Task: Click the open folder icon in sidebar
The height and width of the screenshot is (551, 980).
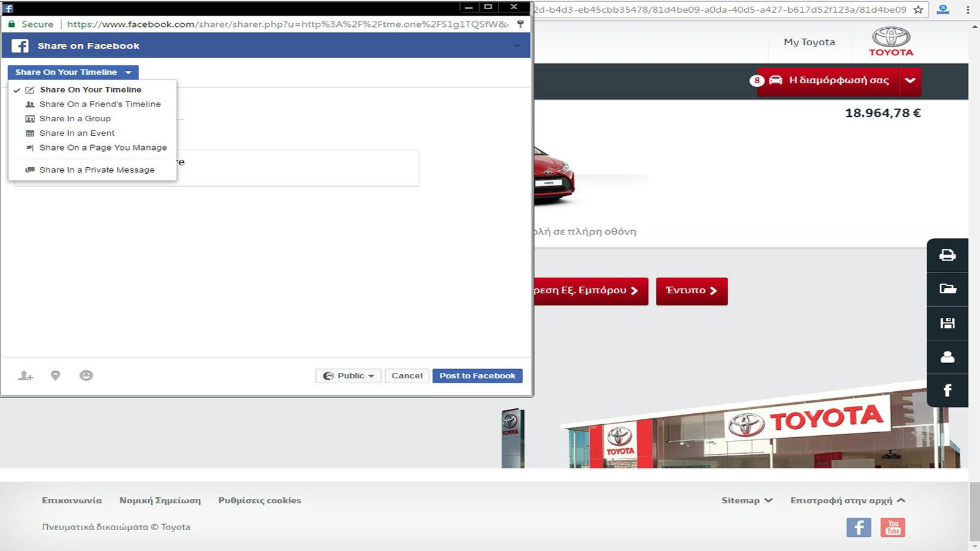Action: [947, 289]
